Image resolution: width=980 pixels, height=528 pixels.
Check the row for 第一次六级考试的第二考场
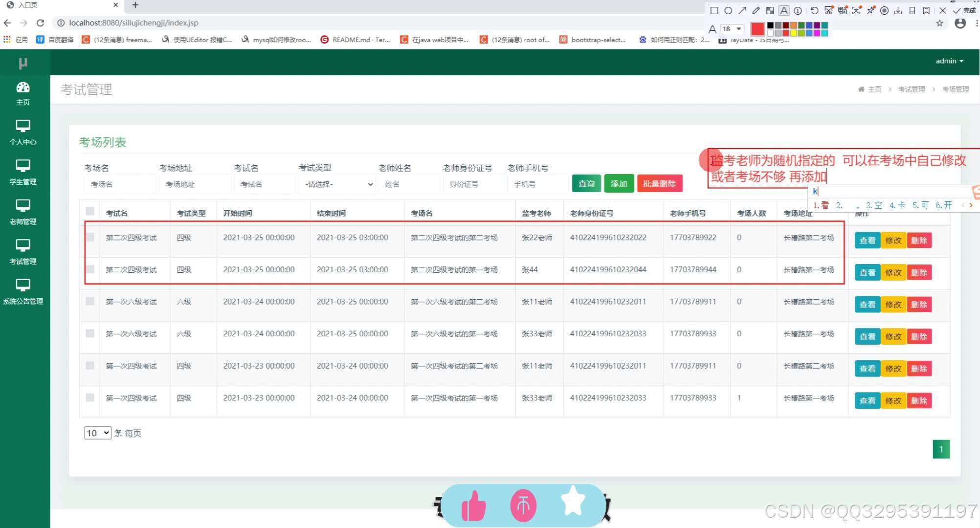click(90, 301)
